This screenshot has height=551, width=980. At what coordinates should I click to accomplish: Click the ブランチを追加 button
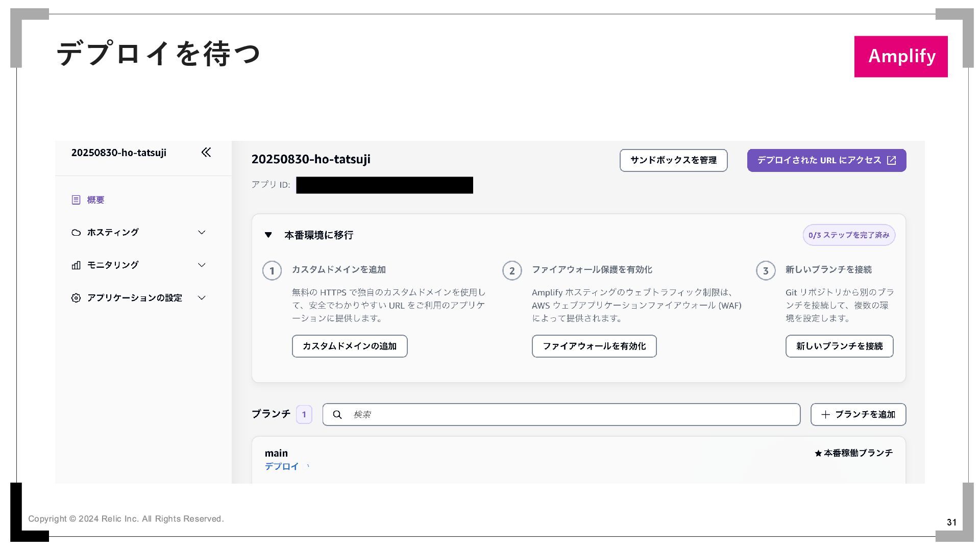(x=859, y=415)
